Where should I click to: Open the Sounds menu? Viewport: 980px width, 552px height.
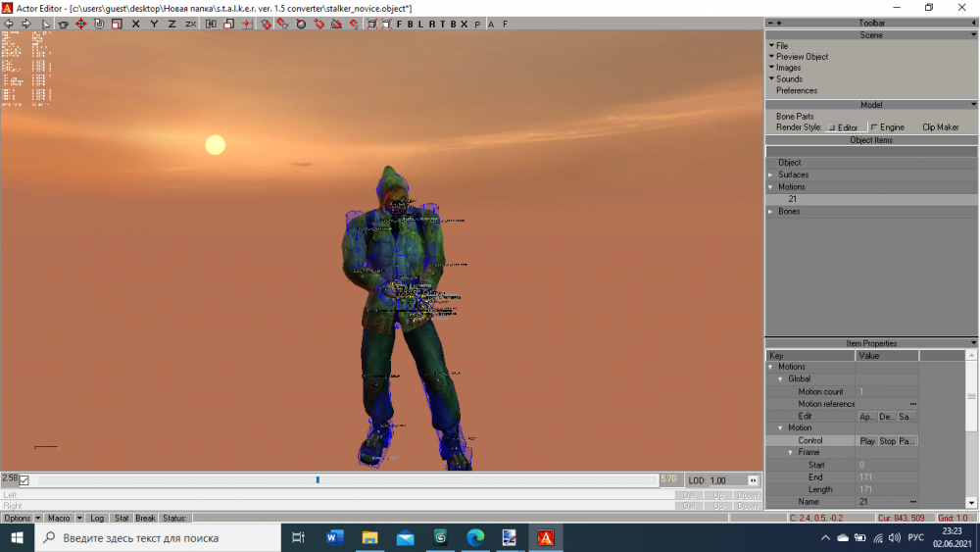[789, 79]
